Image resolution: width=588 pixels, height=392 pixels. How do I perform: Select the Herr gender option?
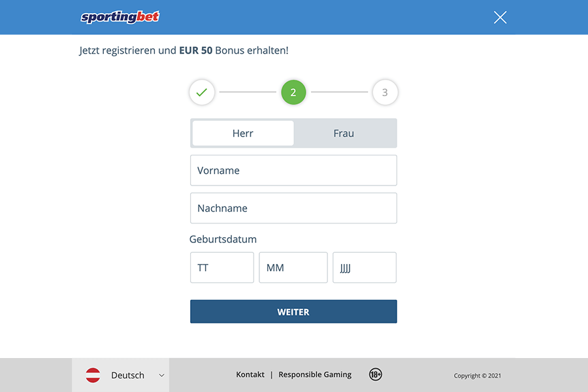[242, 133]
